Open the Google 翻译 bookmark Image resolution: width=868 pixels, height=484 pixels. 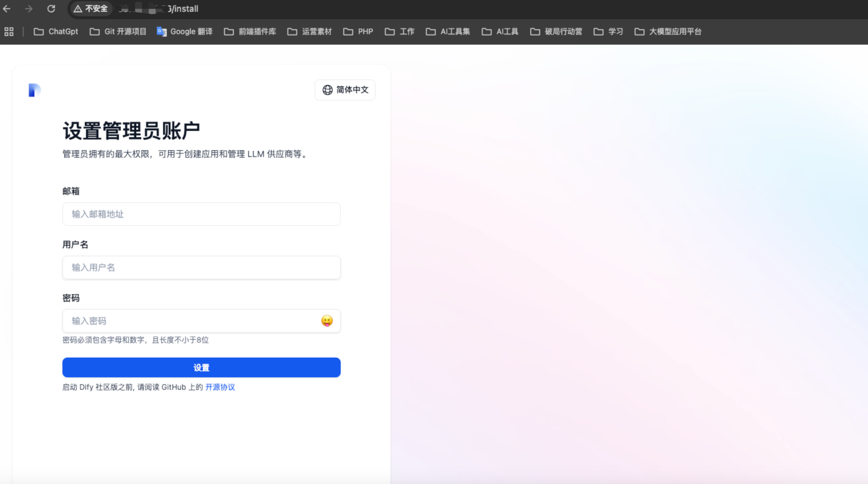[185, 32]
